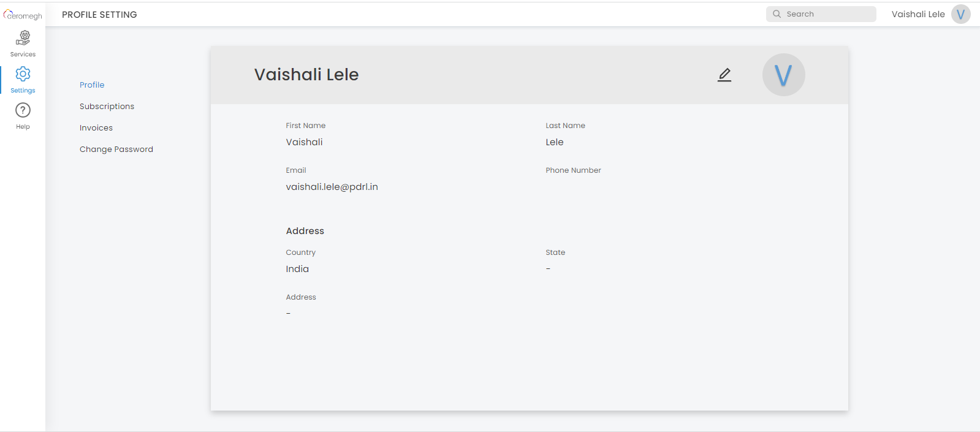Open the Services sidebar icon

coord(23,39)
